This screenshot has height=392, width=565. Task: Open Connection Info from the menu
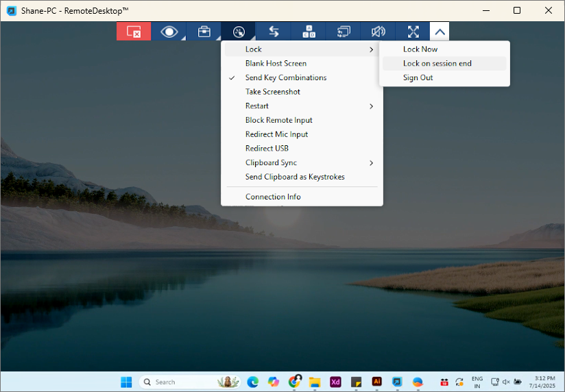[x=273, y=197]
